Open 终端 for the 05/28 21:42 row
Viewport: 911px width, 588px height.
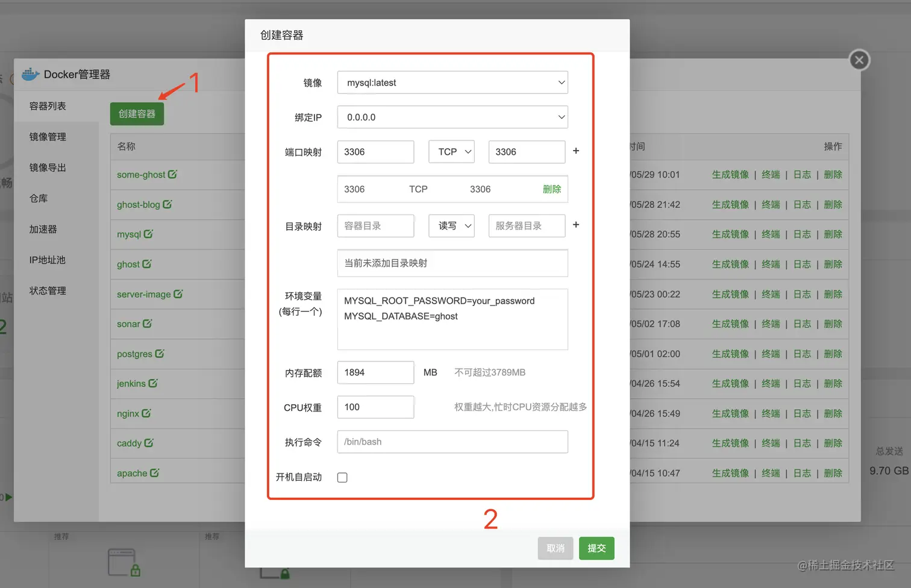(x=771, y=205)
